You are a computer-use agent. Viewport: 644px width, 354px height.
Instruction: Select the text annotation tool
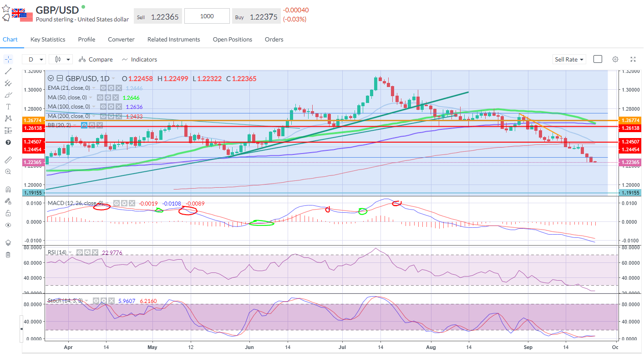(8, 106)
